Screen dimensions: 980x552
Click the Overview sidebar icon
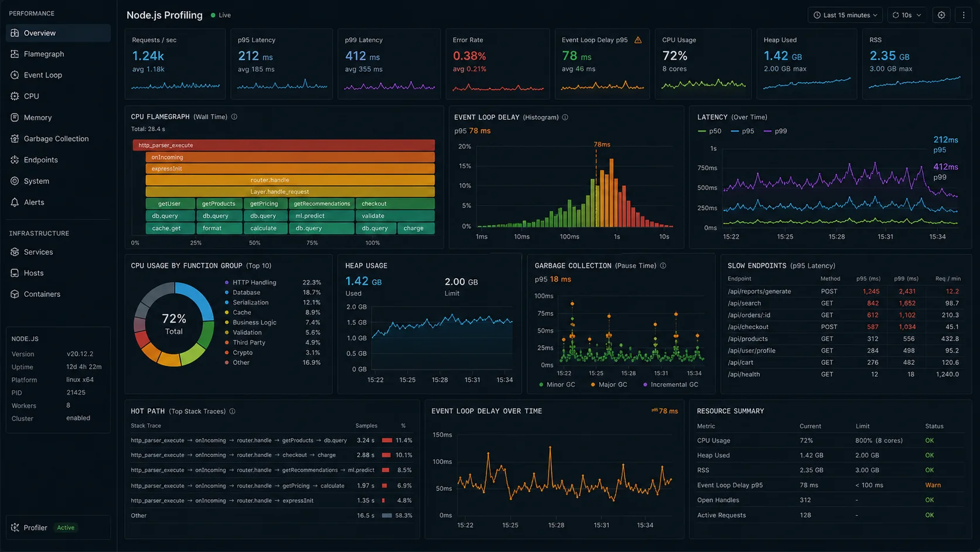click(x=15, y=33)
